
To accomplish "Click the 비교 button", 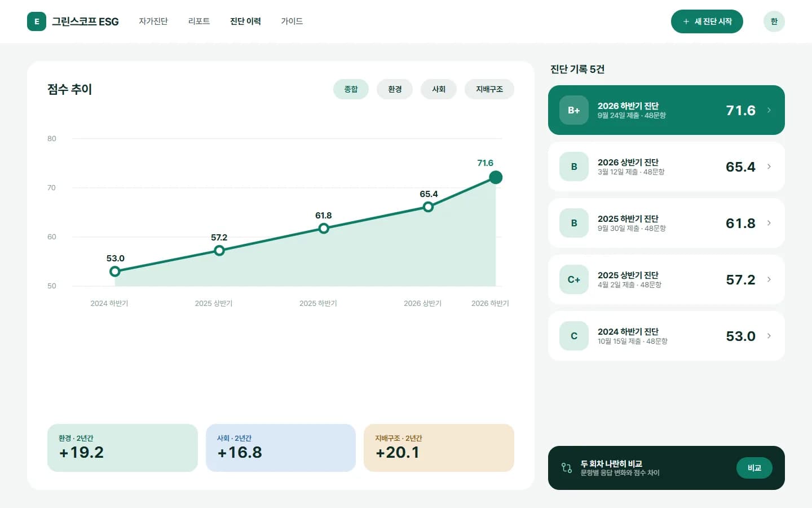I will click(754, 468).
